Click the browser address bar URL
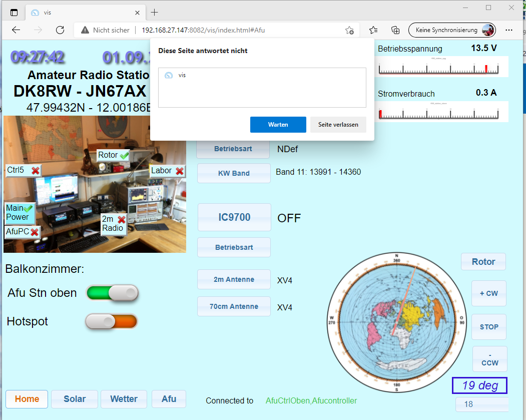526x420 pixels. pyautogui.click(x=203, y=30)
